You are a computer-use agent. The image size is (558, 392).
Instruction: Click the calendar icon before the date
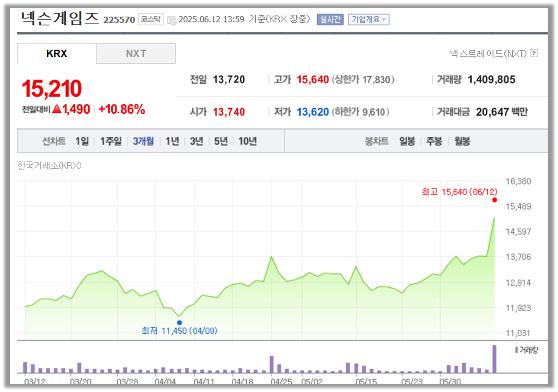[x=172, y=20]
